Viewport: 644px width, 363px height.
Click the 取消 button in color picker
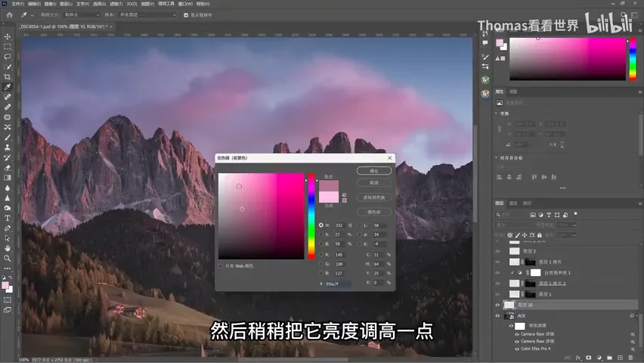374,182
